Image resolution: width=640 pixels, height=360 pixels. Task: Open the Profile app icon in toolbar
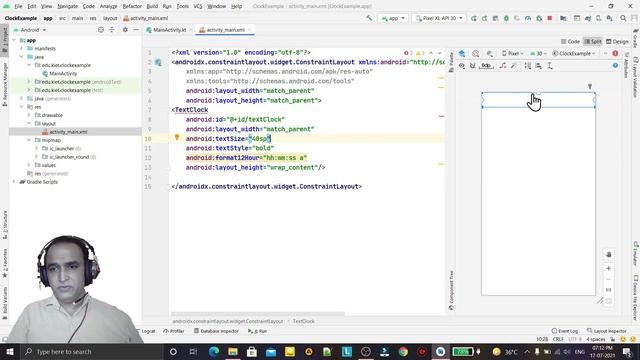[528, 18]
